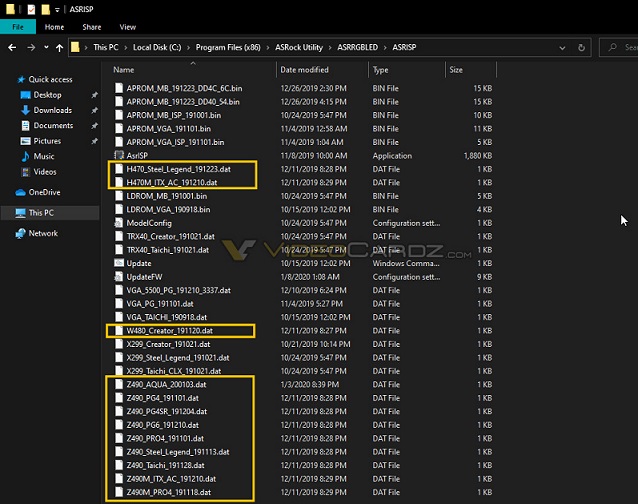Click file icon of APROM_MB_191223_DD4C_6C.bin
This screenshot has height=504, width=638.
point(119,88)
